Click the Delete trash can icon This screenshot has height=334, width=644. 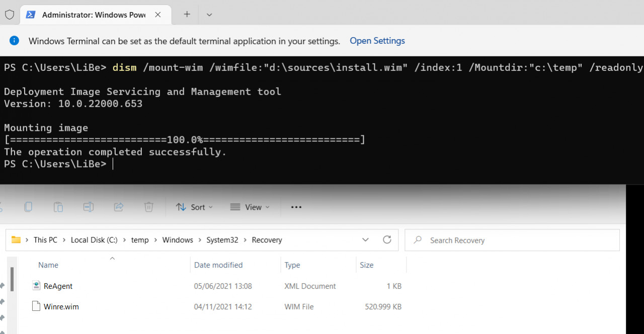tap(148, 207)
